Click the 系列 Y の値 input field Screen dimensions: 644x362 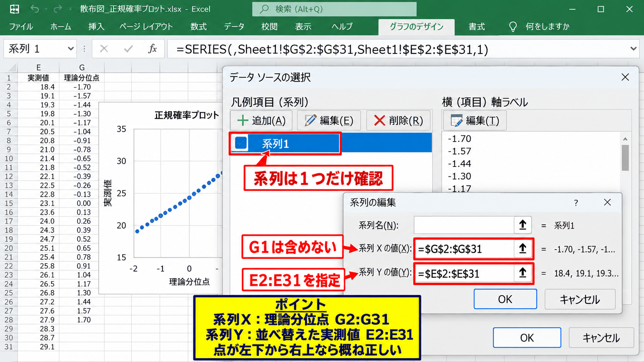(x=465, y=273)
